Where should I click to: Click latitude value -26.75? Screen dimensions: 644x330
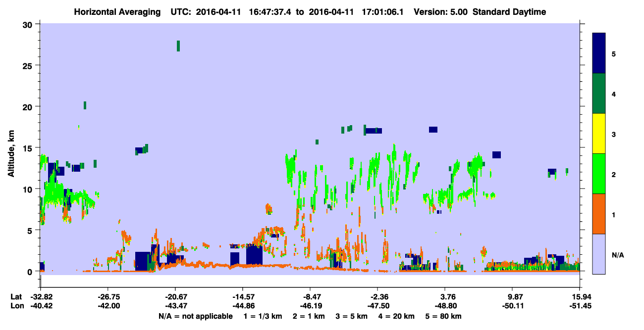pyautogui.click(x=107, y=297)
